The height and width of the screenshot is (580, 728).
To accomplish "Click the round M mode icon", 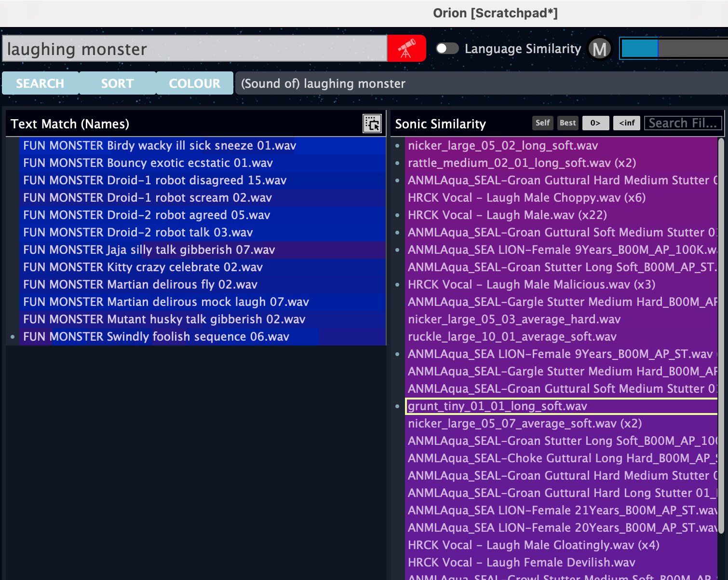I will [599, 49].
